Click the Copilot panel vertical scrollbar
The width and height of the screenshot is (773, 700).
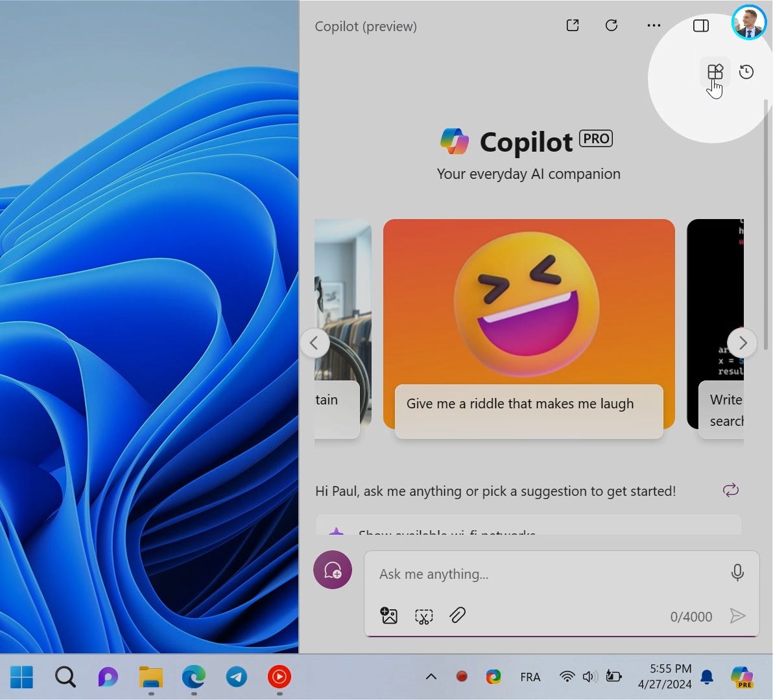point(765,224)
